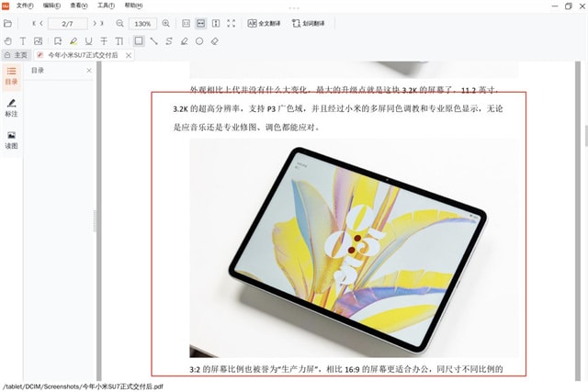Click the tablet product photo in document
This screenshot has height=392, width=588.
tap(354, 248)
